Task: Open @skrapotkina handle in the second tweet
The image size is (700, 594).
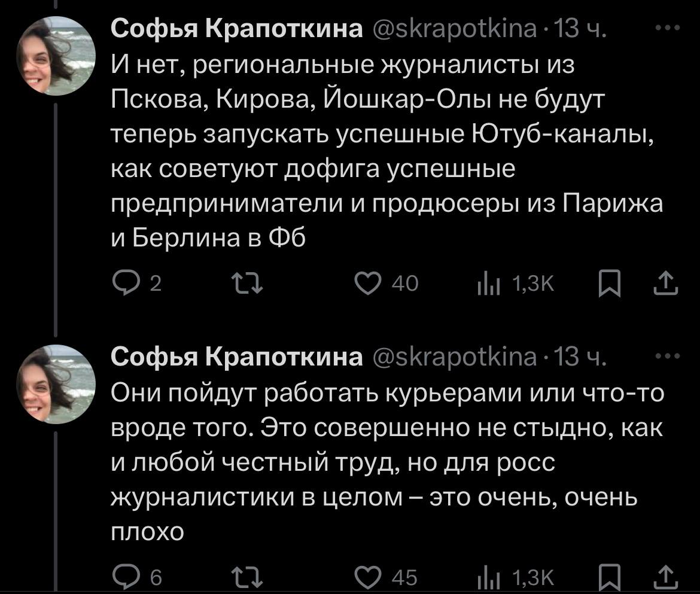Action: coord(455,357)
